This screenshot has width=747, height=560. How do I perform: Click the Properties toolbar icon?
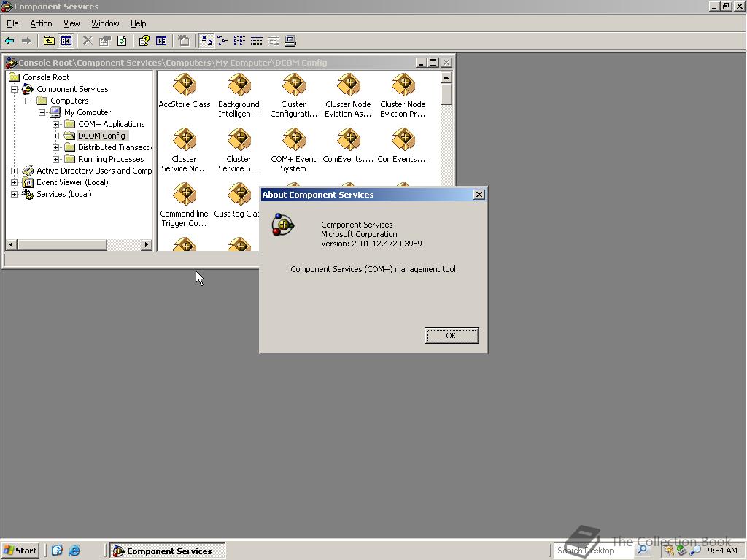coord(105,41)
